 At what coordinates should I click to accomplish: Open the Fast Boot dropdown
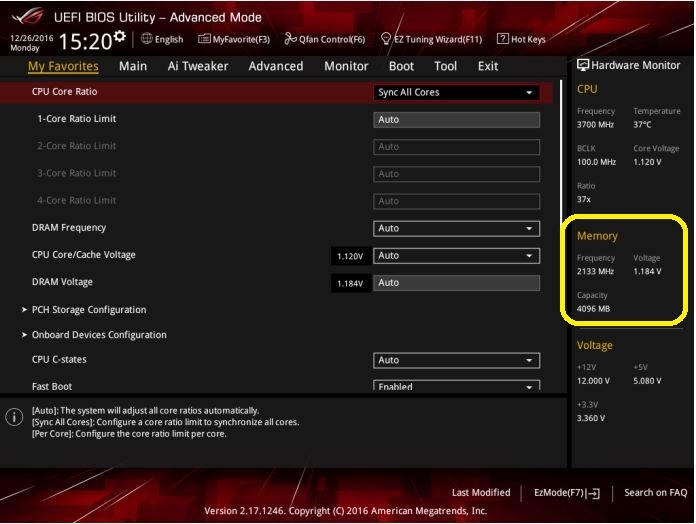click(456, 386)
